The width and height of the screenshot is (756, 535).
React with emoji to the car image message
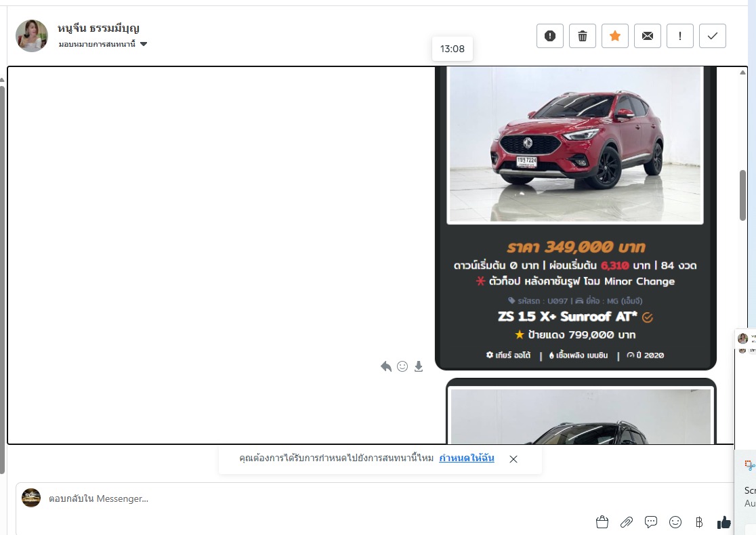pos(402,366)
